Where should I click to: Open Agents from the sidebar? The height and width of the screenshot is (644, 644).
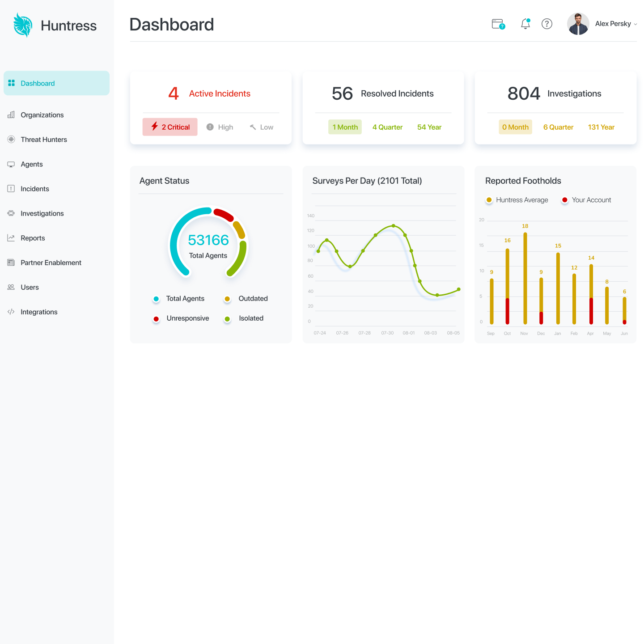(x=31, y=164)
